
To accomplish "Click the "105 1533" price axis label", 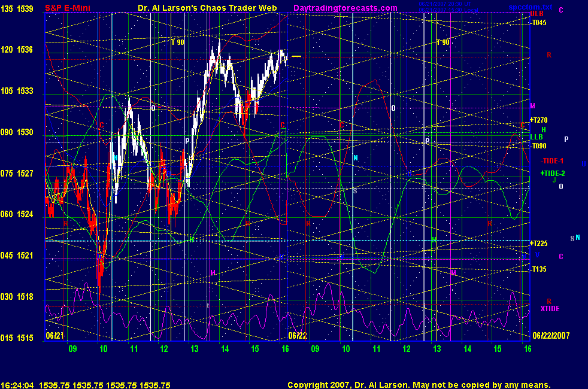I will point(17,91).
